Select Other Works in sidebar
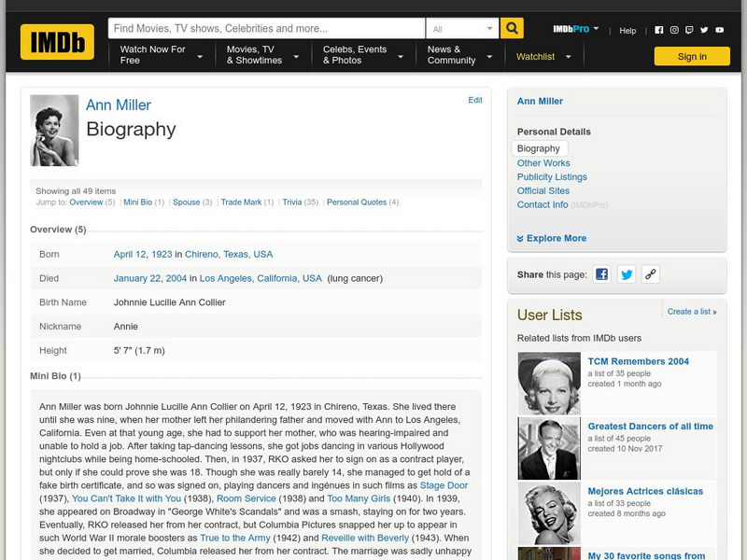This screenshot has width=747, height=560. tap(543, 162)
